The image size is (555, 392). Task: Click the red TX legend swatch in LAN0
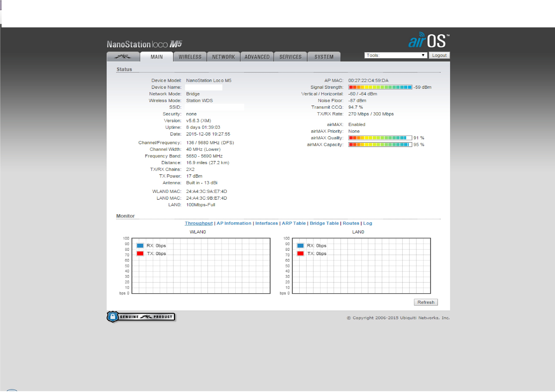(300, 254)
